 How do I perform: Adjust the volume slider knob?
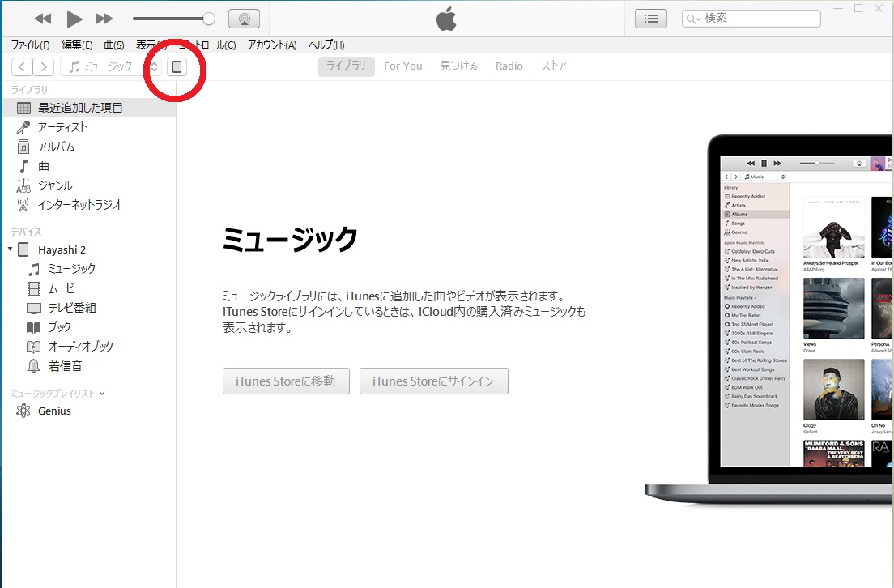[x=209, y=19]
